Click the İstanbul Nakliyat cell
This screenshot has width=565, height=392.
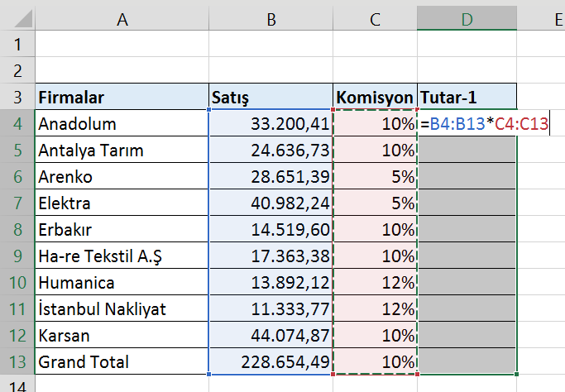click(121, 309)
